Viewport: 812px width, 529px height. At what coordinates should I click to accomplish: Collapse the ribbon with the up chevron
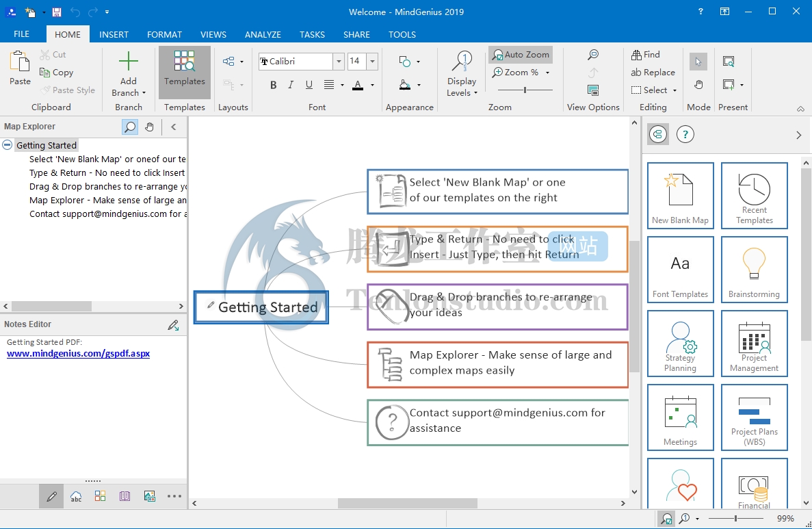[800, 109]
